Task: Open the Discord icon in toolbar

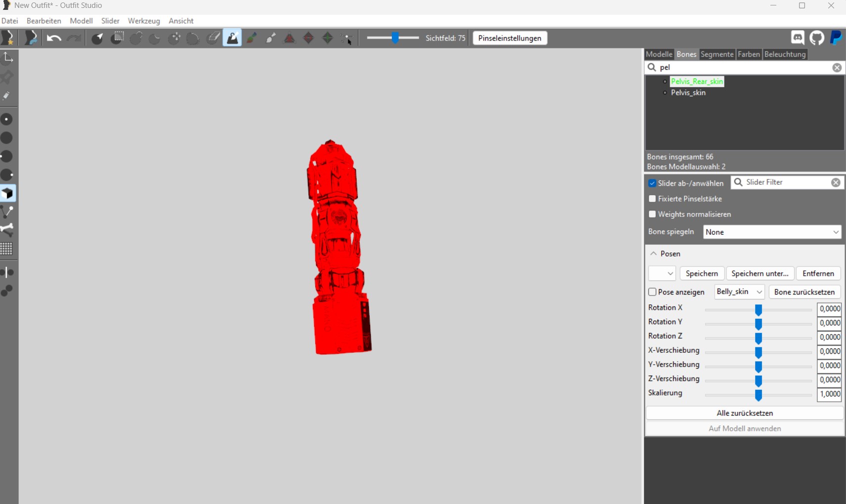Action: point(798,38)
